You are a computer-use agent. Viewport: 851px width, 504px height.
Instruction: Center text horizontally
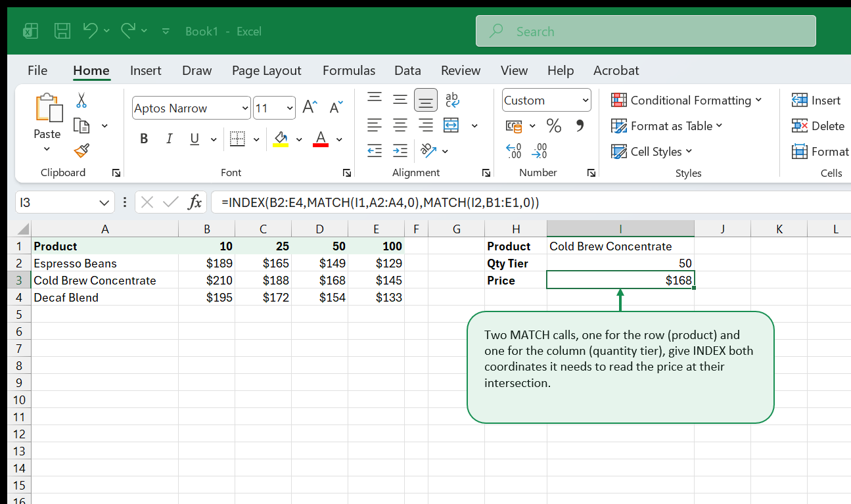(400, 125)
